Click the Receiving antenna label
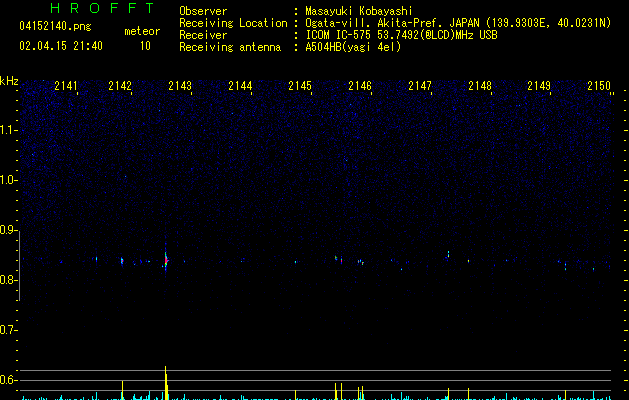The image size is (629, 400). click(230, 47)
